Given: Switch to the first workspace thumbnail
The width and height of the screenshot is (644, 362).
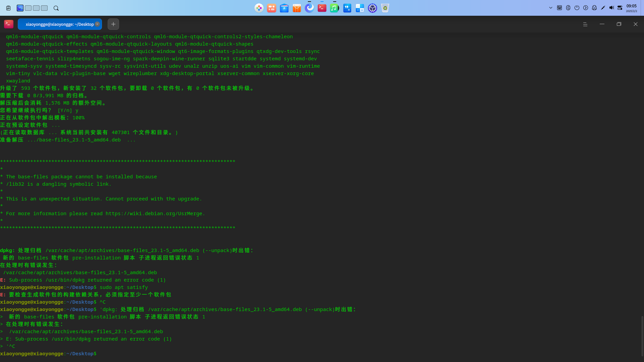Looking at the screenshot, I should click(x=20, y=8).
